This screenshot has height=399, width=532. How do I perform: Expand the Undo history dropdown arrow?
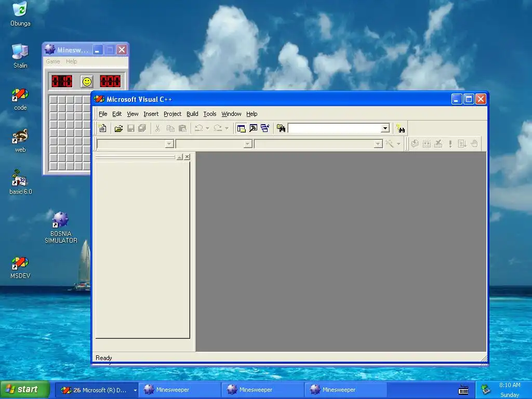click(x=207, y=128)
